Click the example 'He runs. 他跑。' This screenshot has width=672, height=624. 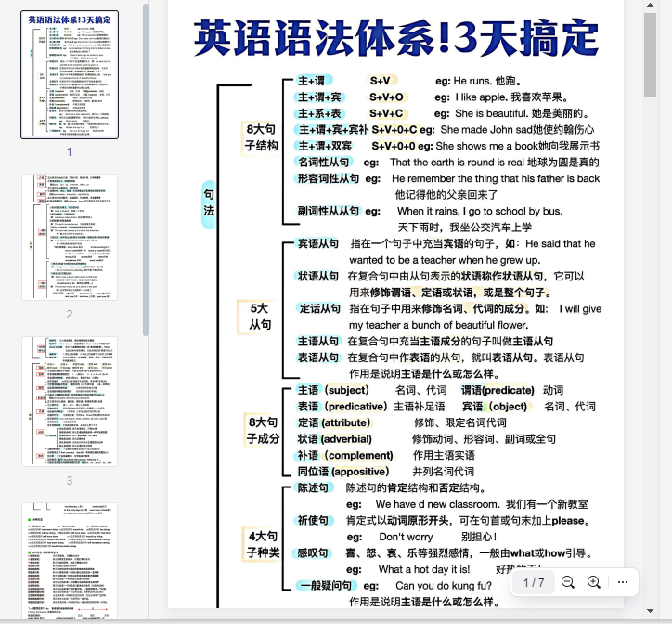(487, 81)
